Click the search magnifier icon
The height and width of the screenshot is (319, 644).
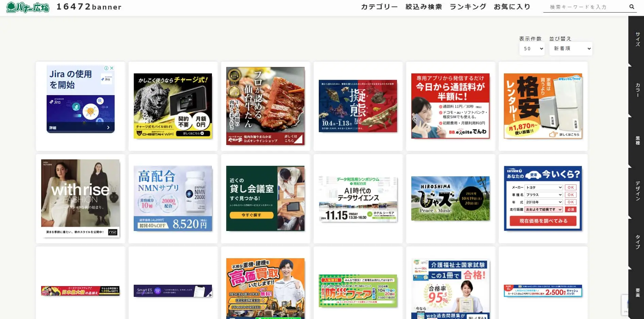(x=632, y=7)
